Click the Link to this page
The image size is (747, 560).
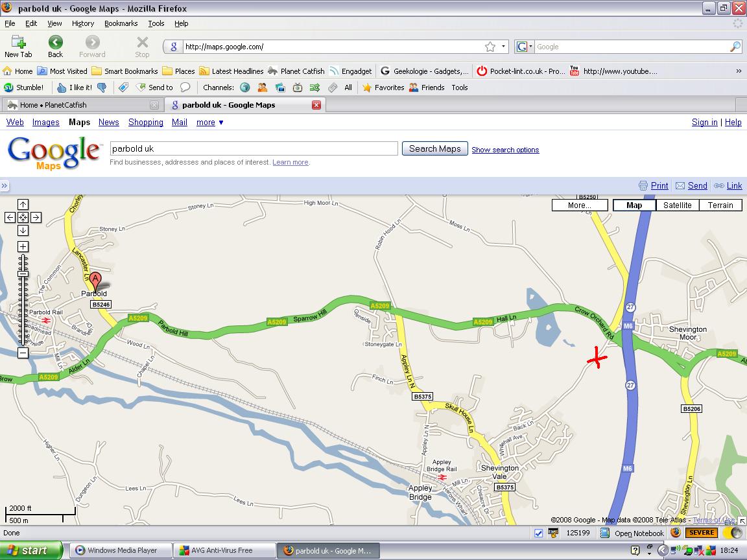734,186
